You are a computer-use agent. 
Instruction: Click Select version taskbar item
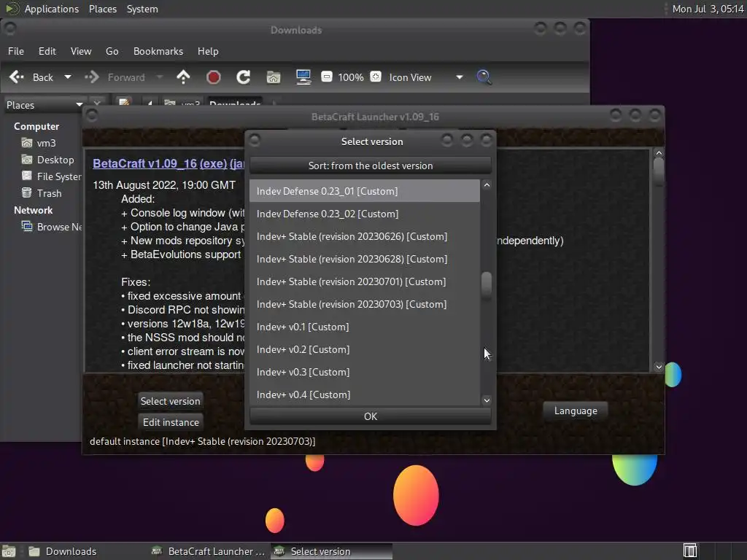[332, 551]
